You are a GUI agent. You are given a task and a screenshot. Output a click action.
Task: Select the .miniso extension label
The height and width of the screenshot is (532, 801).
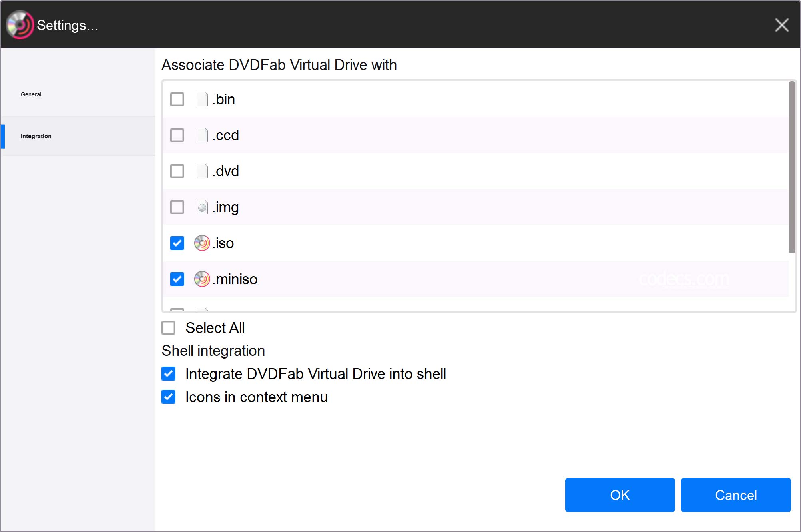pos(235,279)
